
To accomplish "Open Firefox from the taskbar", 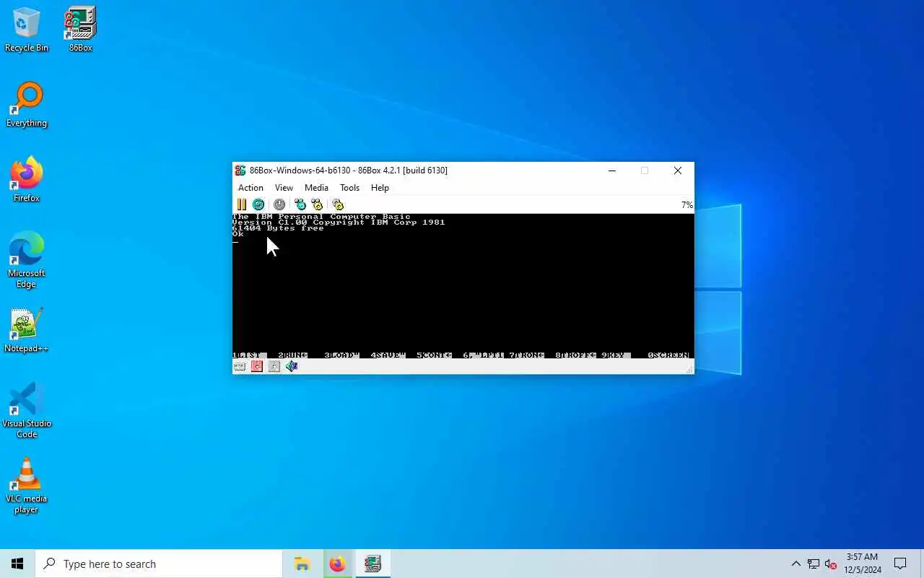I will pyautogui.click(x=337, y=564).
